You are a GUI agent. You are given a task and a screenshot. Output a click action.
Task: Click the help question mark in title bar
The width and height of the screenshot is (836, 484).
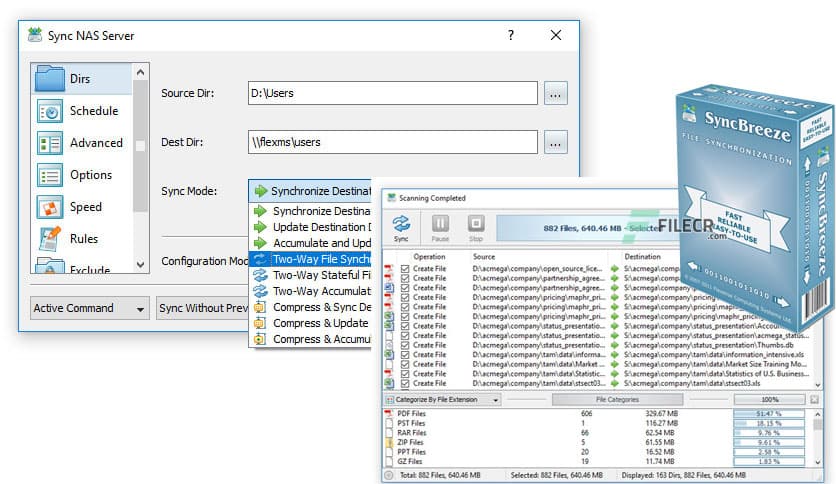pos(511,35)
